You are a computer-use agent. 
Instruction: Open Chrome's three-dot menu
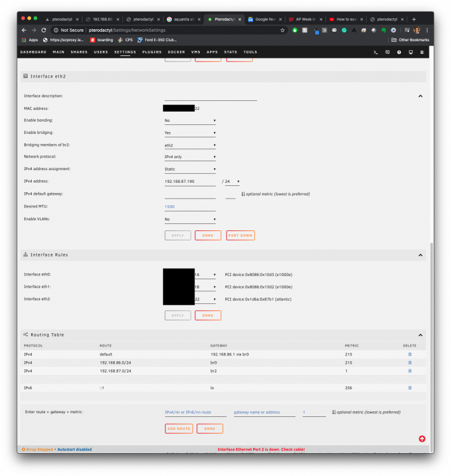(x=427, y=30)
